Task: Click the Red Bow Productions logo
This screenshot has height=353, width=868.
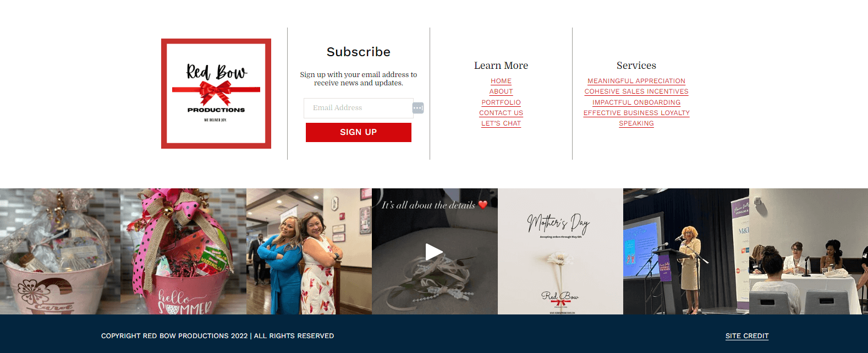Action: coord(216,94)
